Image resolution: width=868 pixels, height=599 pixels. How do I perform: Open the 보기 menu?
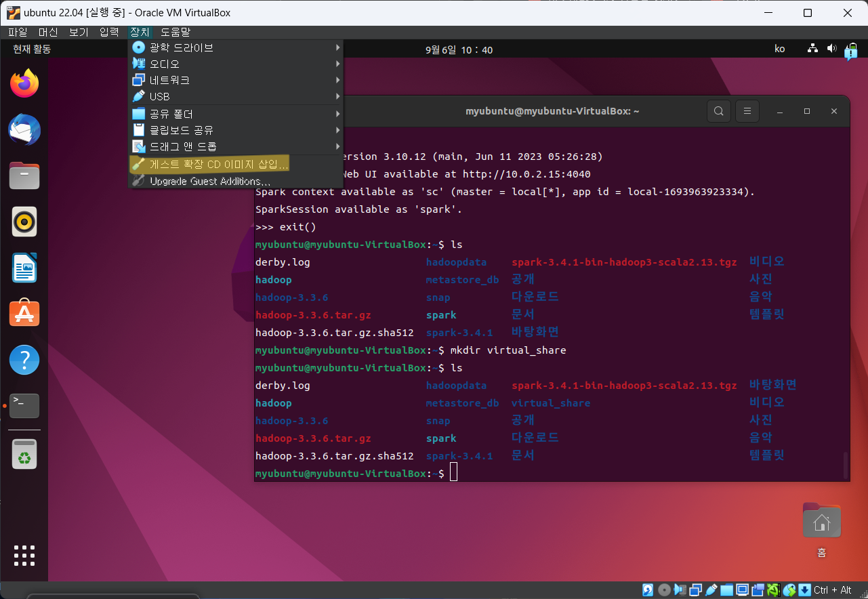click(79, 32)
